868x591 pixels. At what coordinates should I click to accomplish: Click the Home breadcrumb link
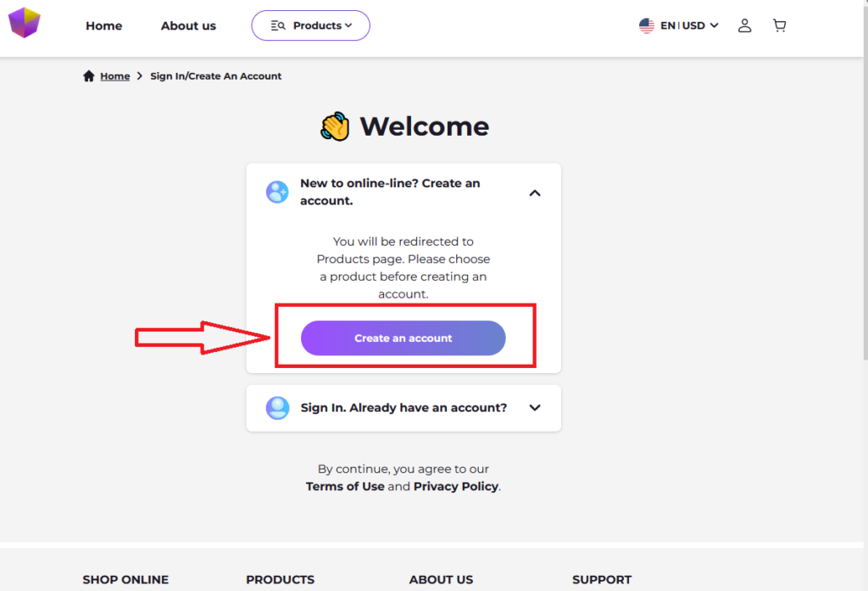pos(114,76)
